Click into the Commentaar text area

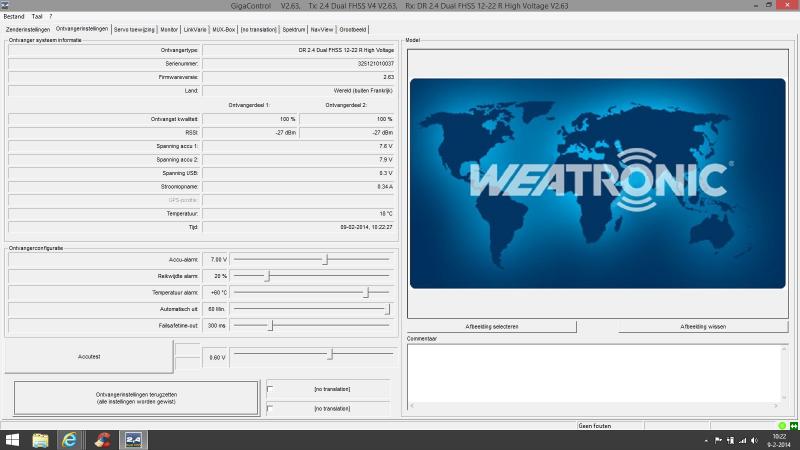coord(594,372)
